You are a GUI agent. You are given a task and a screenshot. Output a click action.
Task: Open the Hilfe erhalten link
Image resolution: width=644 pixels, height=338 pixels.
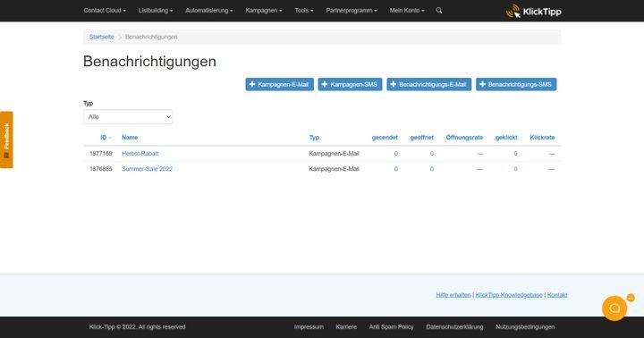click(x=453, y=295)
